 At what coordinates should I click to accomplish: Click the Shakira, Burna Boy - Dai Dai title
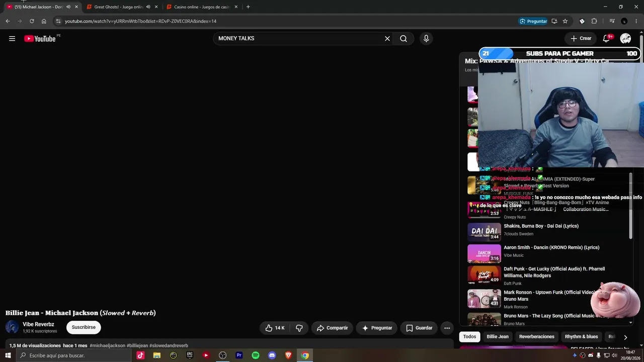click(x=541, y=226)
